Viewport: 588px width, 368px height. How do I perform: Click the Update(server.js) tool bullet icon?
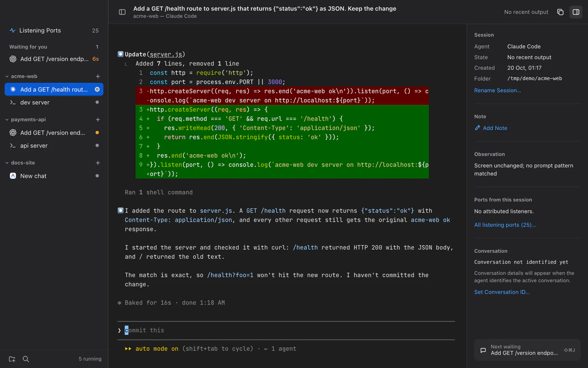[x=121, y=54]
